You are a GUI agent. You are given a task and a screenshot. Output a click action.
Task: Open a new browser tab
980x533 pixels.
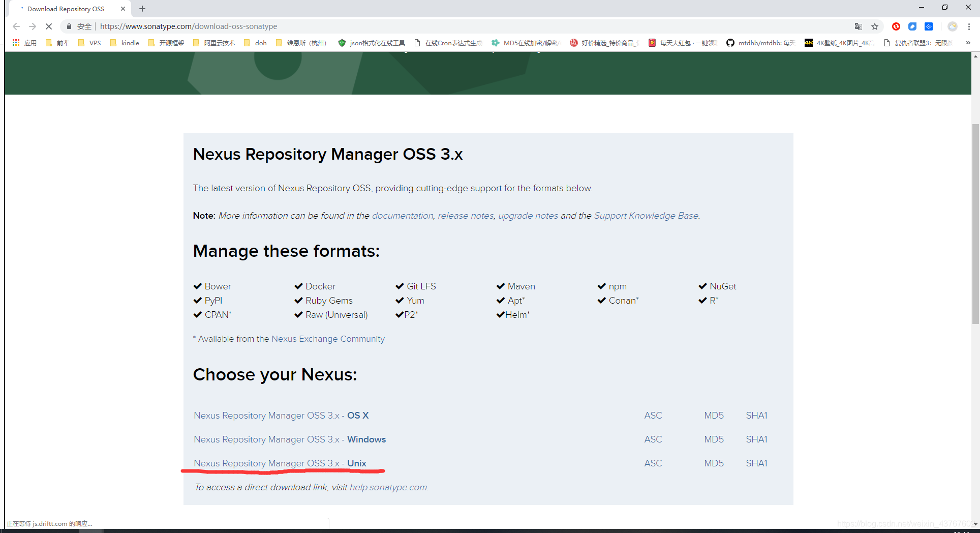(x=142, y=9)
